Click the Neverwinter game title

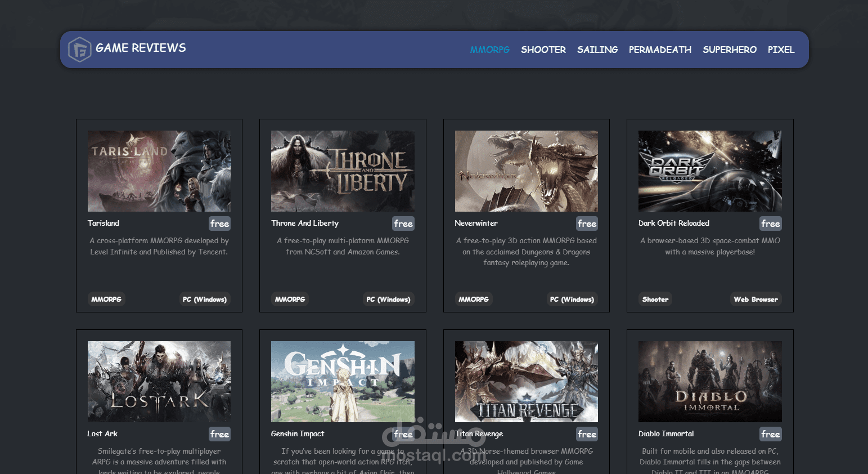476,223
